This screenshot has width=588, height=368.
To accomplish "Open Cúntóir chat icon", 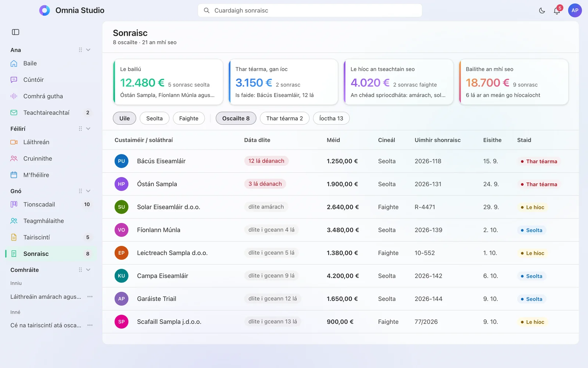I will [x=14, y=80].
